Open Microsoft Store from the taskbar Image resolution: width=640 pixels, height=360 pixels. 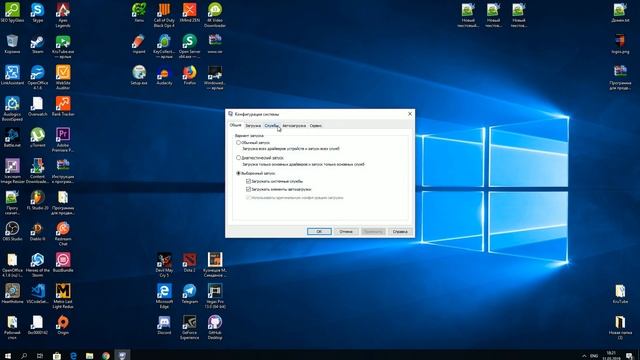(57, 356)
